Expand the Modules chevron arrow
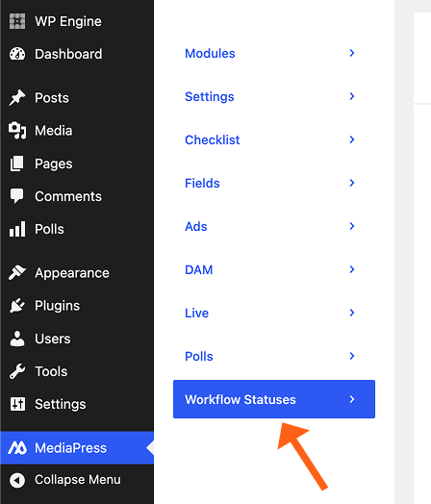431x504 pixels. tap(352, 53)
